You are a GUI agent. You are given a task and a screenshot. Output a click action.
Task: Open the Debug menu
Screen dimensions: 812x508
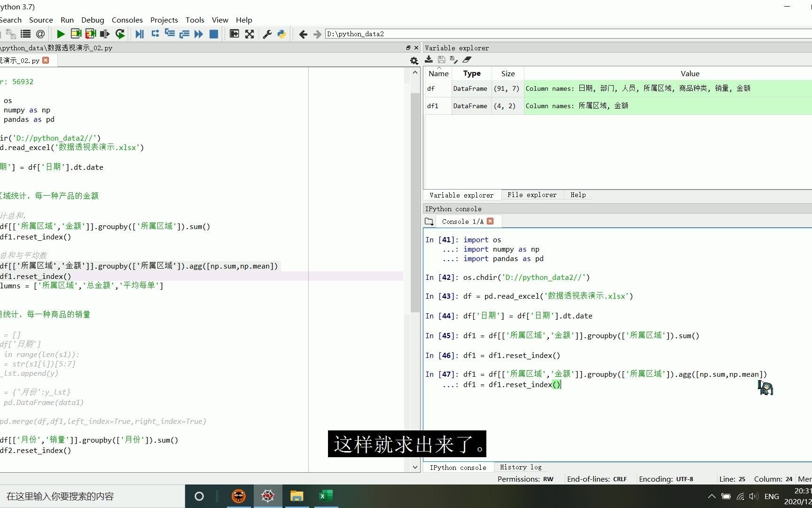point(92,20)
